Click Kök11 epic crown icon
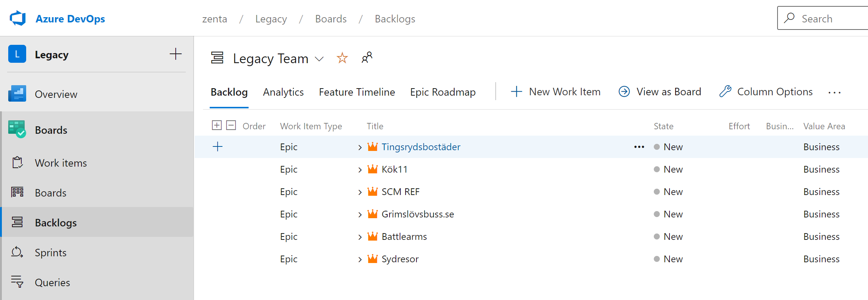Image resolution: width=868 pixels, height=300 pixels. click(x=373, y=169)
